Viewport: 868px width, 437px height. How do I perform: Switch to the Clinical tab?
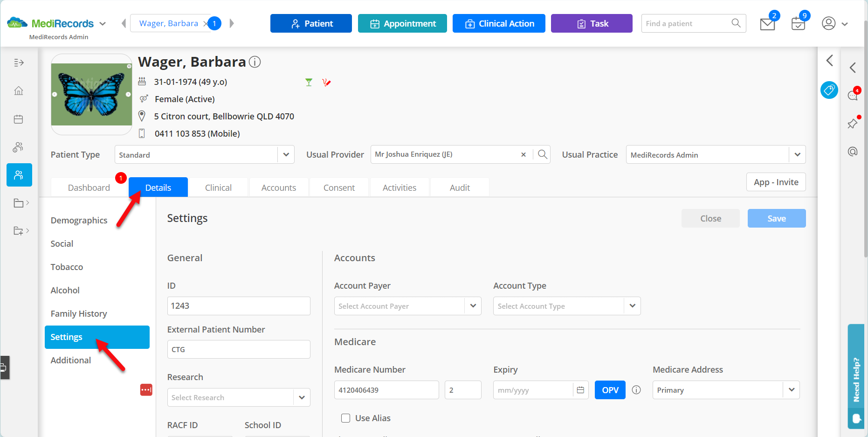click(x=218, y=187)
